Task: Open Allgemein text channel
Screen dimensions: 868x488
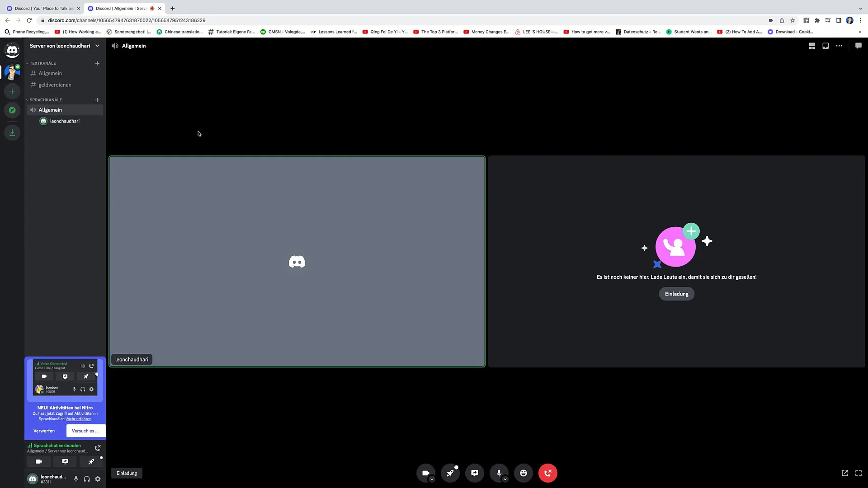Action: (65, 73)
